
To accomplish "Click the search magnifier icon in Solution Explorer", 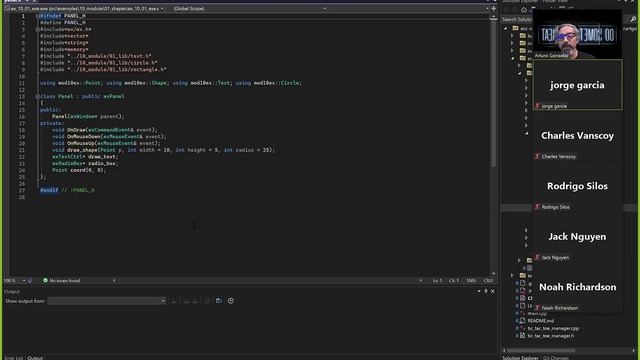I will (x=633, y=19).
